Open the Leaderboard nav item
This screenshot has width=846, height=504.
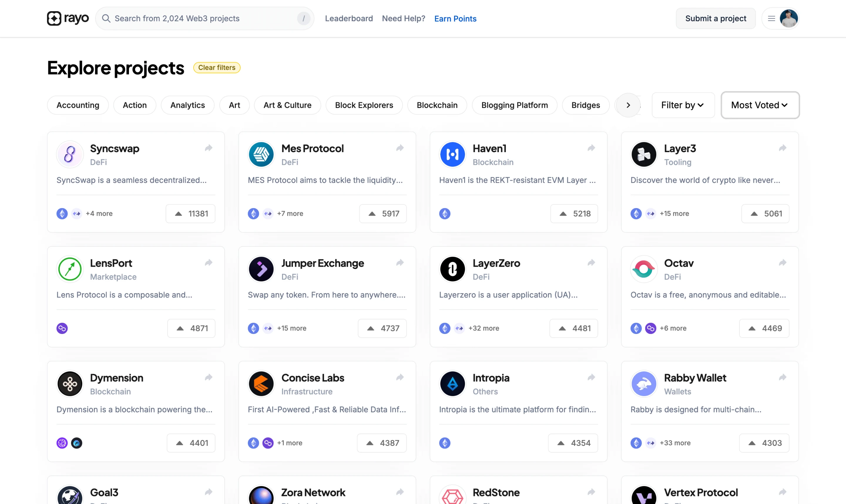(x=349, y=18)
